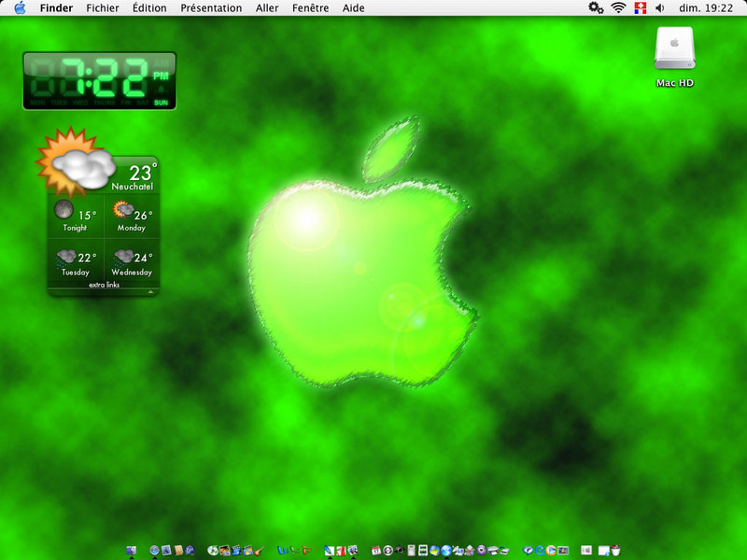
Task: Open the Fichier menu
Action: 103,8
